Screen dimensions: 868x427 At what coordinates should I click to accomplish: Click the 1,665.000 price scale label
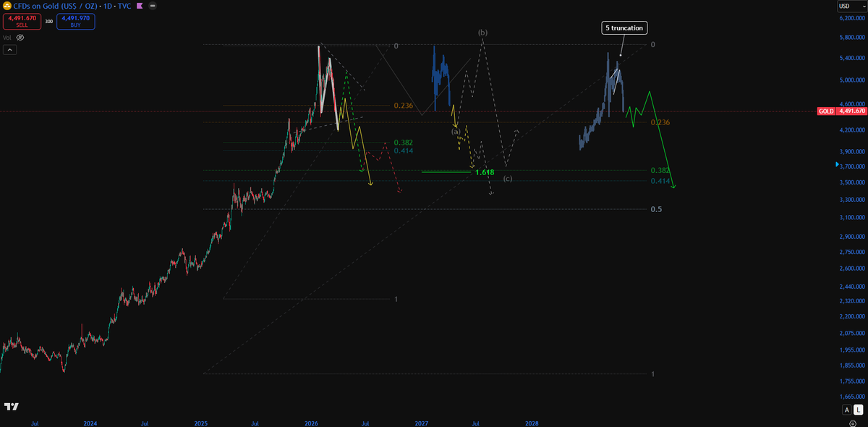852,397
